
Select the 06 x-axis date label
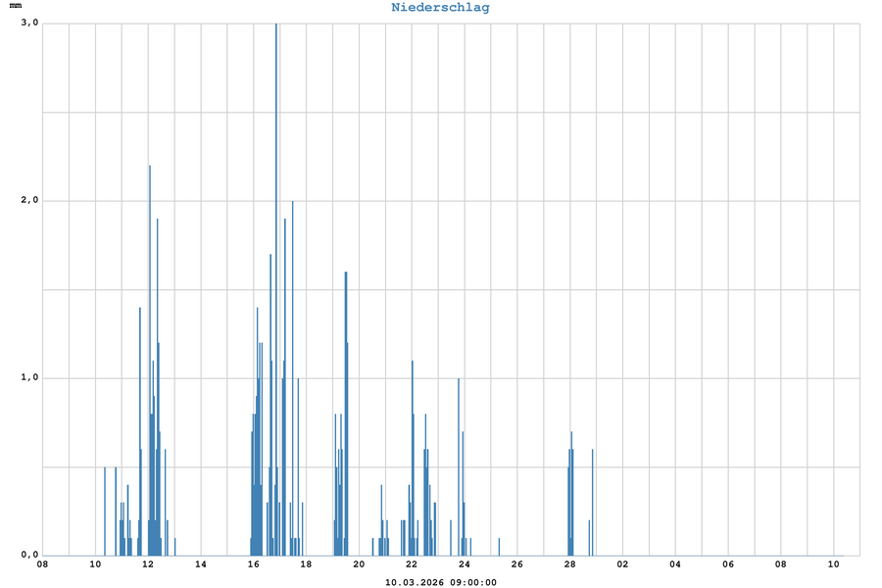pyautogui.click(x=728, y=564)
